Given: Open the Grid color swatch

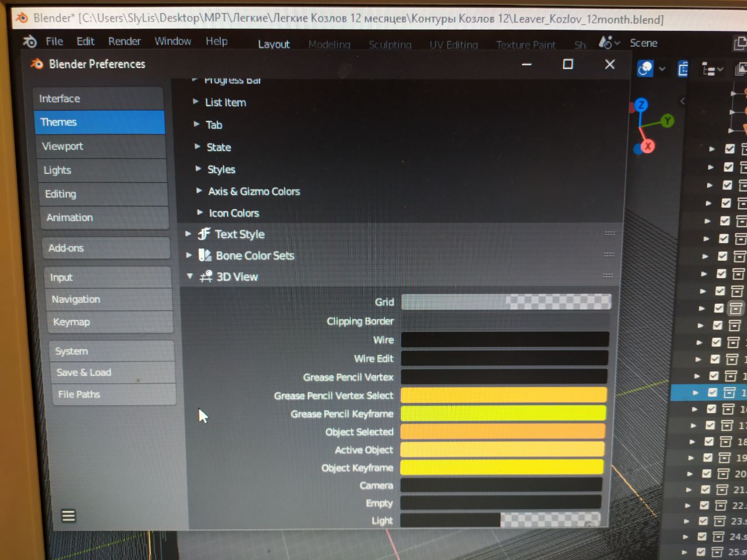Looking at the screenshot, I should coord(506,302).
